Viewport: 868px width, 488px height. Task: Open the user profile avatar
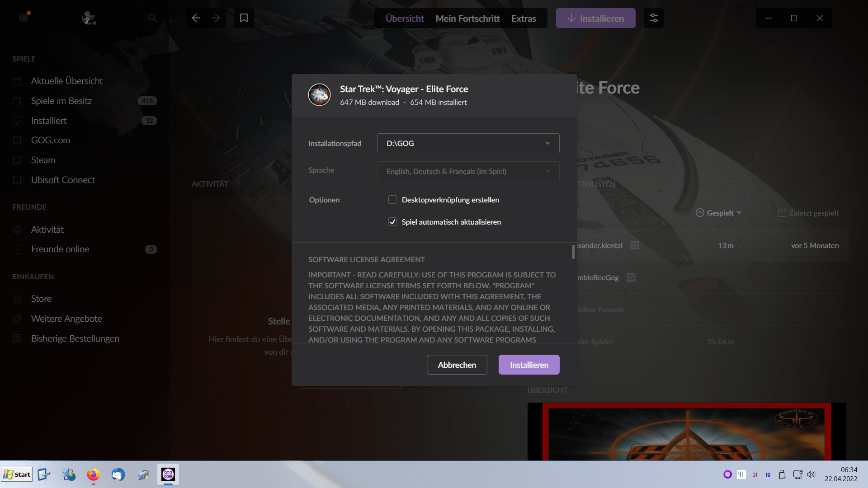[89, 18]
